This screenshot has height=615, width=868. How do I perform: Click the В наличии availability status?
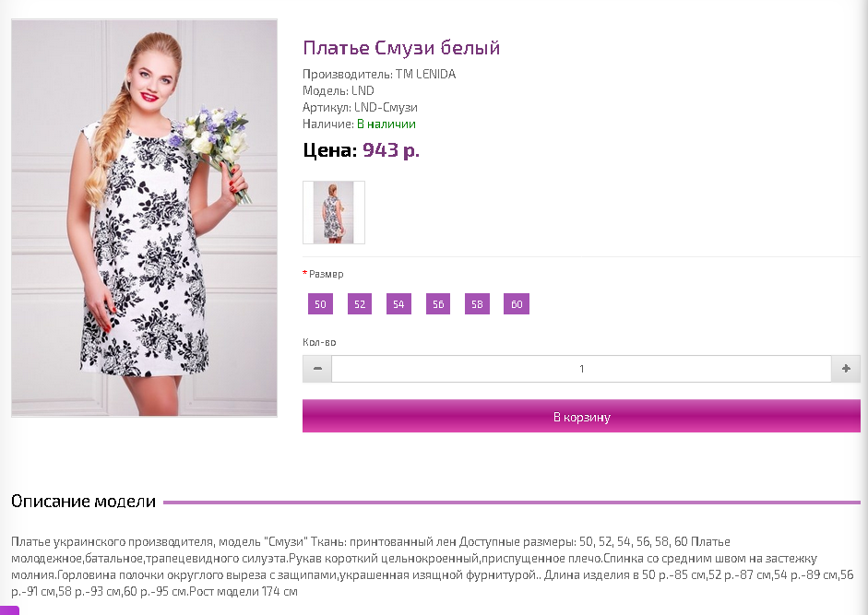(x=386, y=124)
